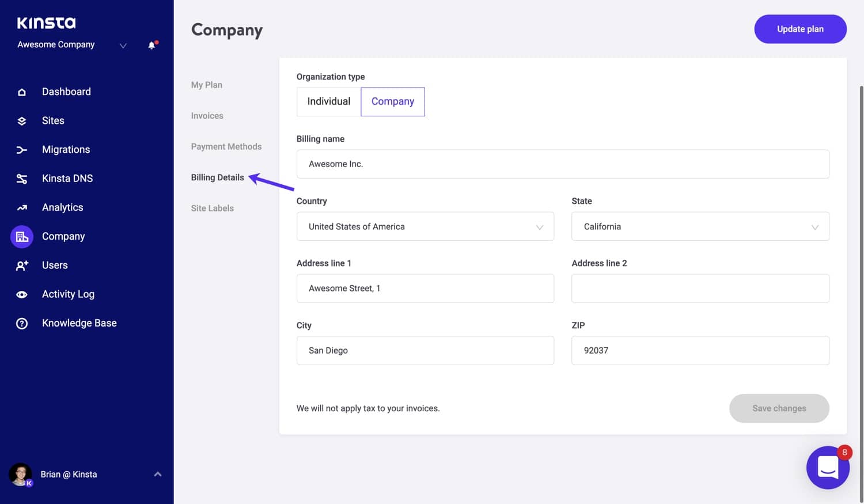Go to Knowledge Base in sidebar
The image size is (864, 504).
(79, 323)
